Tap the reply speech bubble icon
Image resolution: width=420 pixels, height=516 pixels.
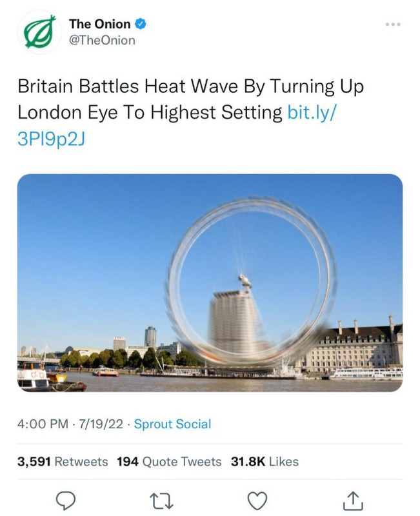pyautogui.click(x=66, y=501)
